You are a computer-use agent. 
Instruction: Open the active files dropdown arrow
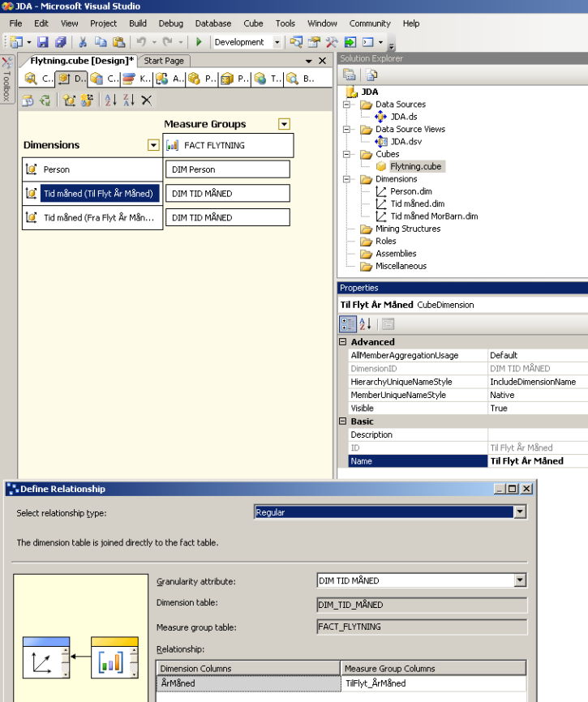[x=308, y=61]
